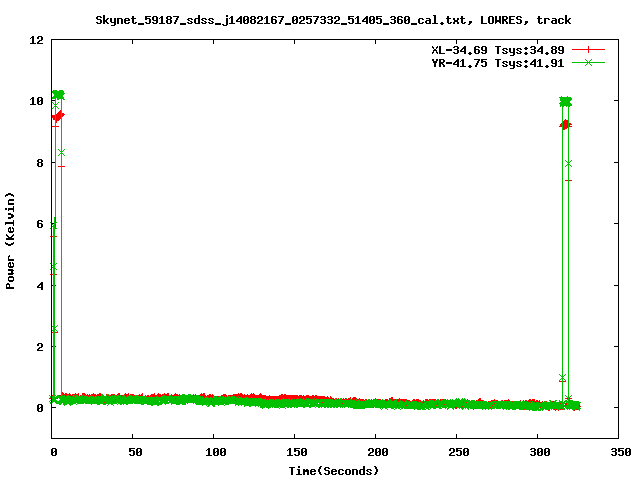Screen dimensions: 640x480
Task: Click the plot title Skynet_59187 filename text
Action: [x=333, y=20]
